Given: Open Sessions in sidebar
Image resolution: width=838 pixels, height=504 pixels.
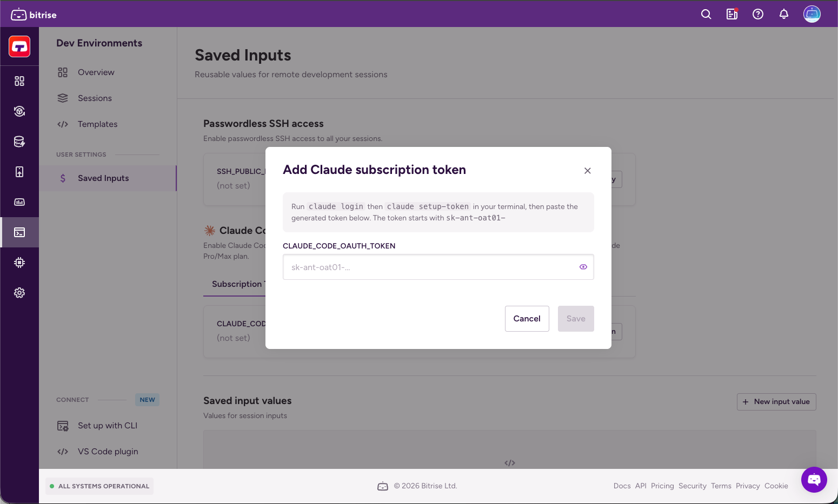Looking at the screenshot, I should 108,98.
